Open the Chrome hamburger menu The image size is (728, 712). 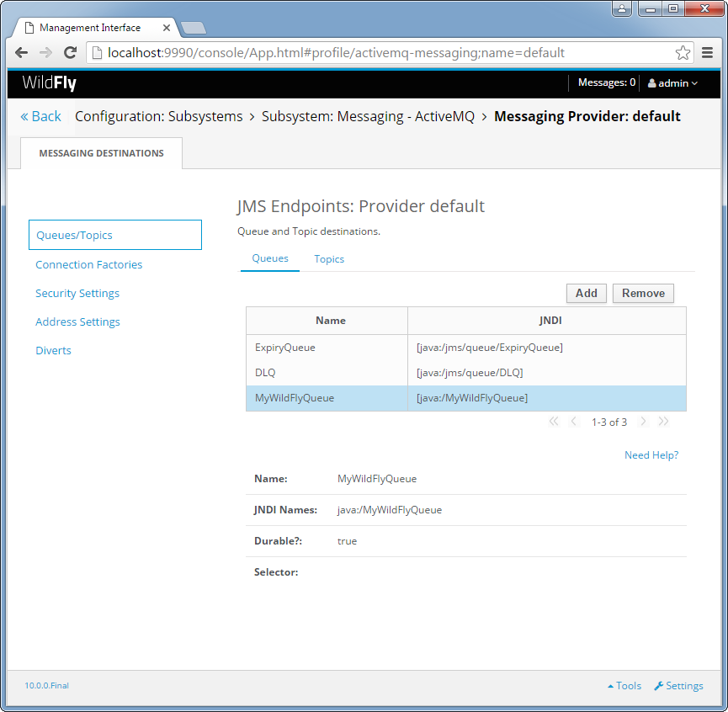coord(707,52)
